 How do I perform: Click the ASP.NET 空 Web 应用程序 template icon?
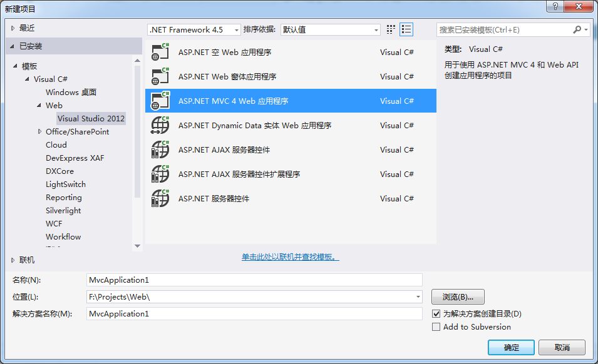160,52
